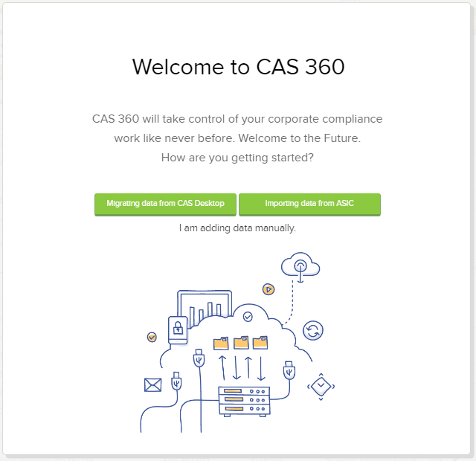Click the USB plug icon beside the envelope

click(x=176, y=381)
